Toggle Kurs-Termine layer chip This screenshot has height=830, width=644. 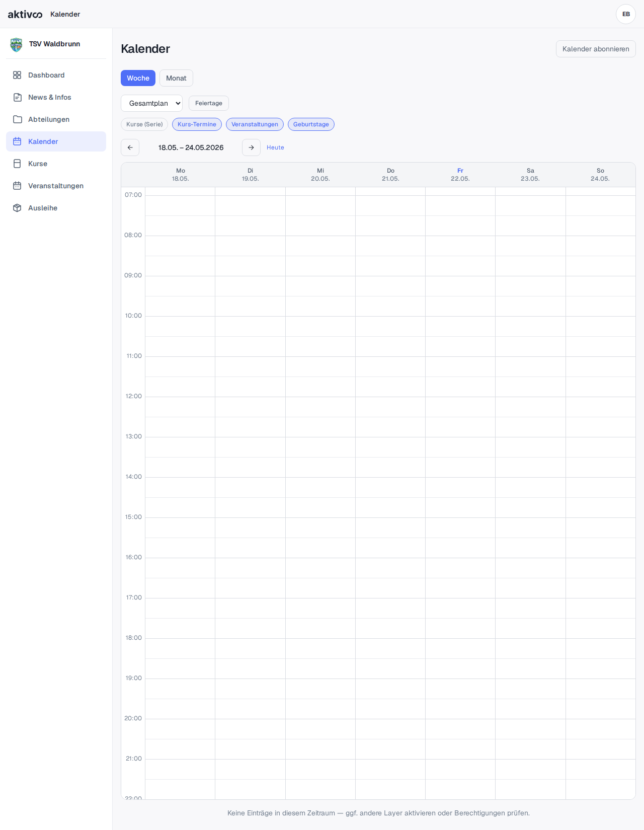197,124
